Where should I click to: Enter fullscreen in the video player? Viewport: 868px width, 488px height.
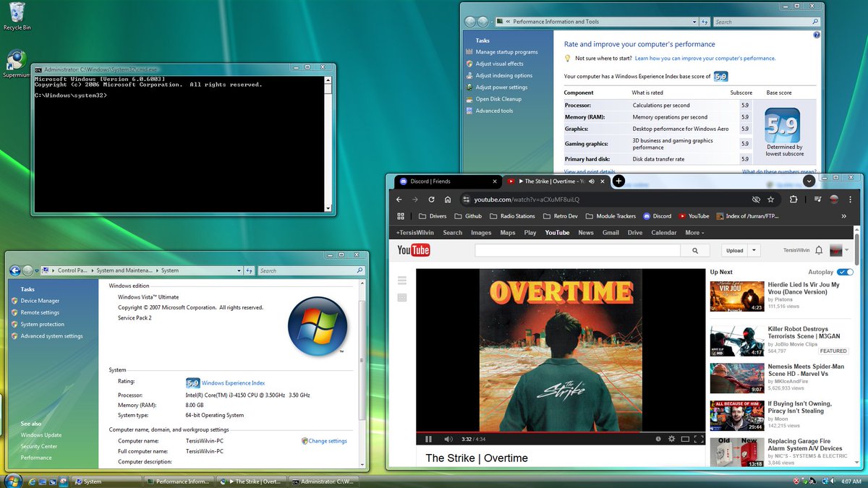coord(699,439)
